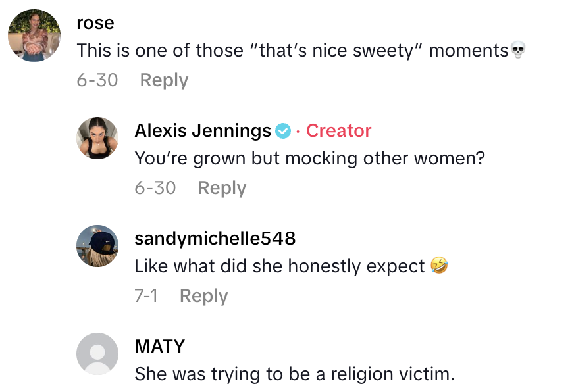Click the username rose
This screenshot has height=392, width=574.
[95, 23]
